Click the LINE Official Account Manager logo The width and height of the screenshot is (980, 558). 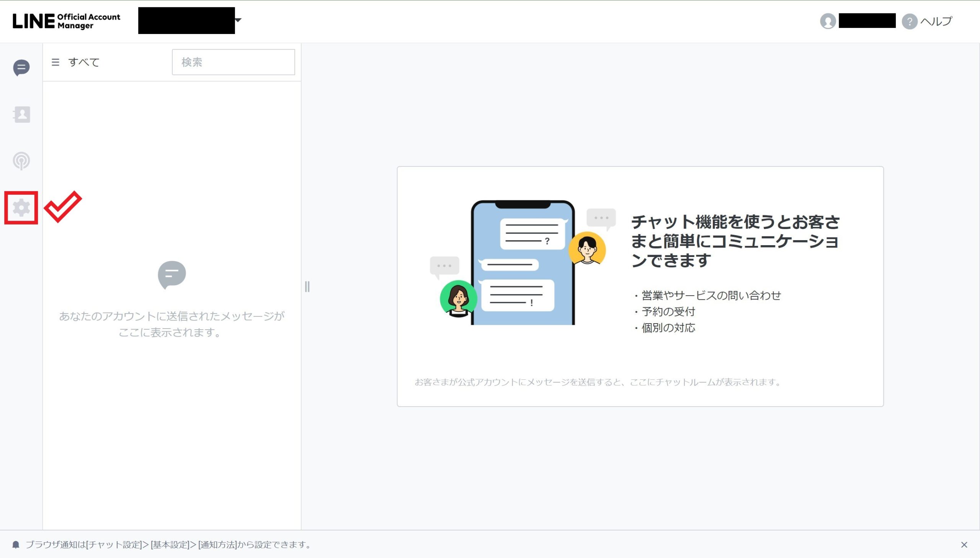[66, 21]
